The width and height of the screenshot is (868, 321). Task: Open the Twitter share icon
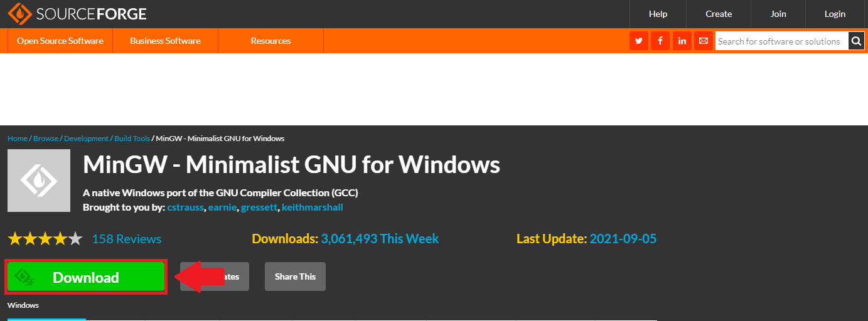coord(639,41)
